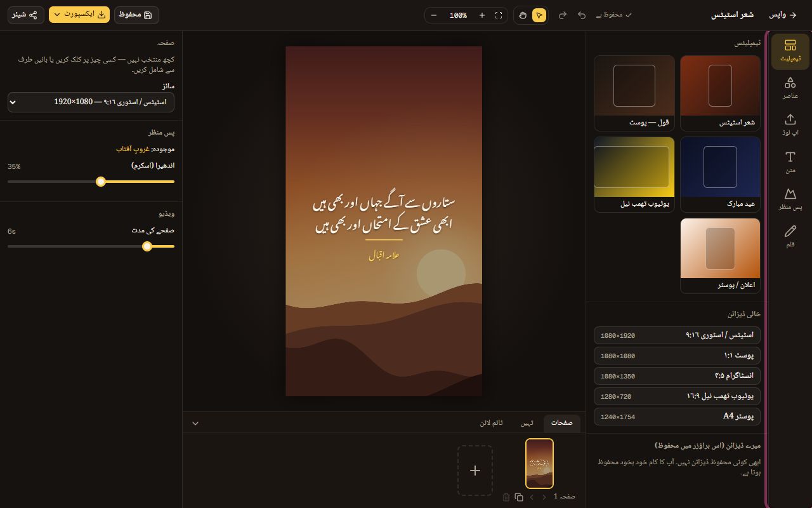The width and height of the screenshot is (812, 508).
Task: Click the شیئر share button
Action: (x=26, y=15)
